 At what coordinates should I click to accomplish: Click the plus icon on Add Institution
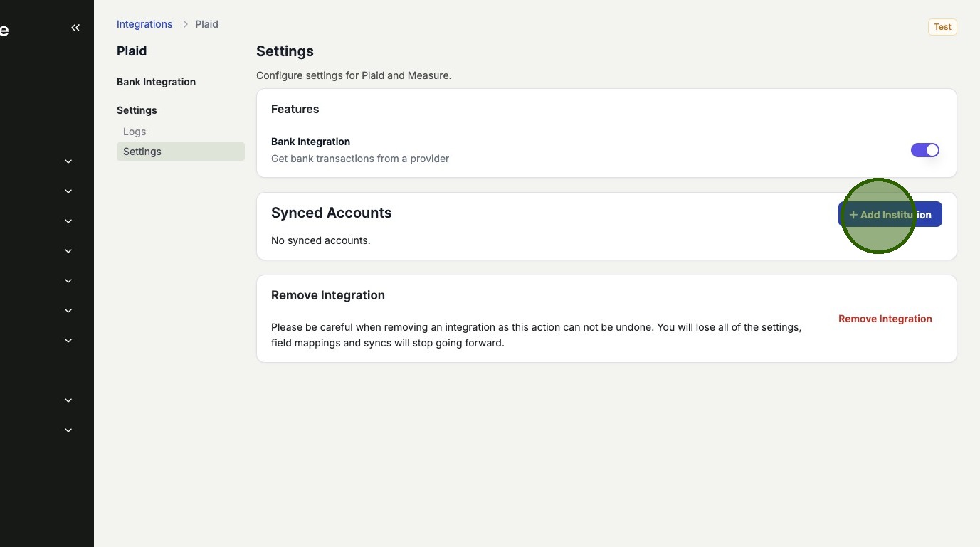[853, 215]
